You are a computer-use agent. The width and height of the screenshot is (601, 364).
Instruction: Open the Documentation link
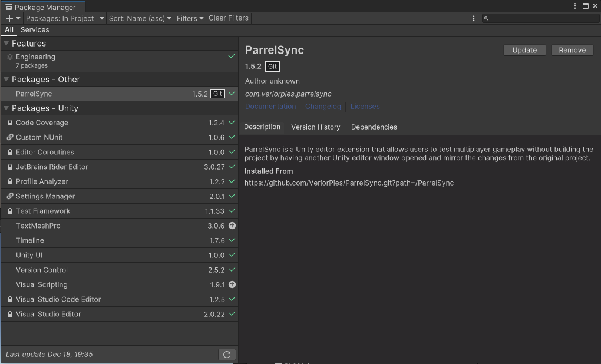coord(270,107)
